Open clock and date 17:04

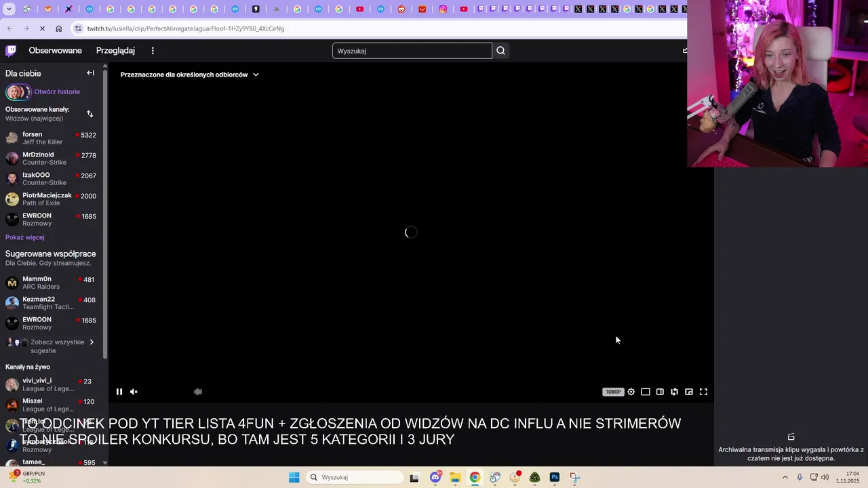[x=848, y=477]
